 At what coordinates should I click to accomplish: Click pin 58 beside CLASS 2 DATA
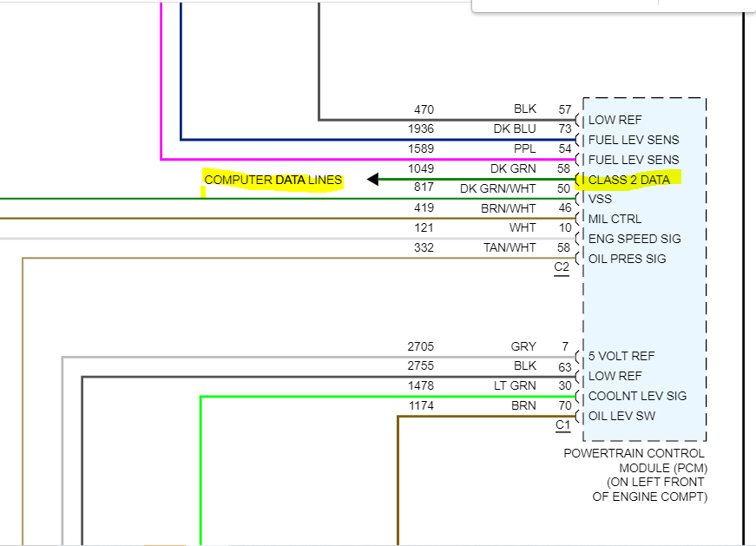[x=563, y=168]
